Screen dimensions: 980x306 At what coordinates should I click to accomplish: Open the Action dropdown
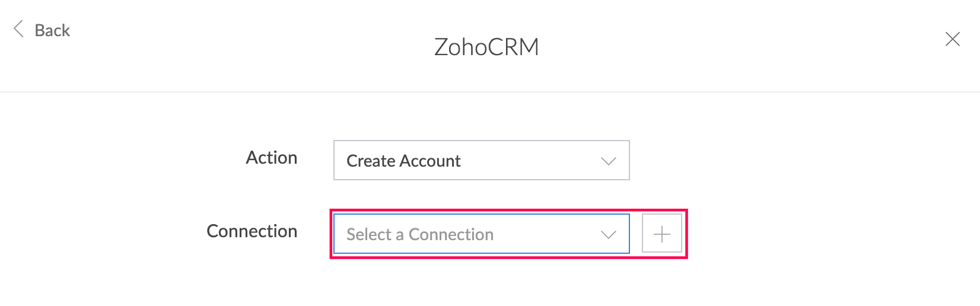(482, 160)
